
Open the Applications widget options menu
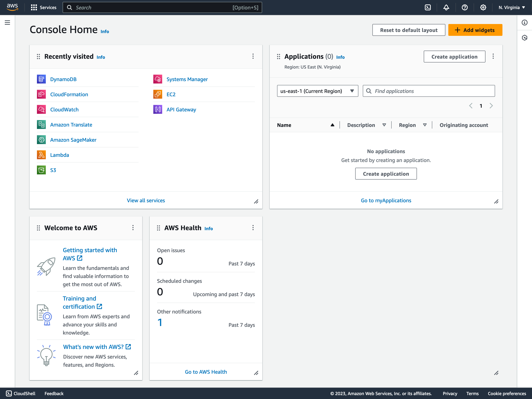point(493,56)
